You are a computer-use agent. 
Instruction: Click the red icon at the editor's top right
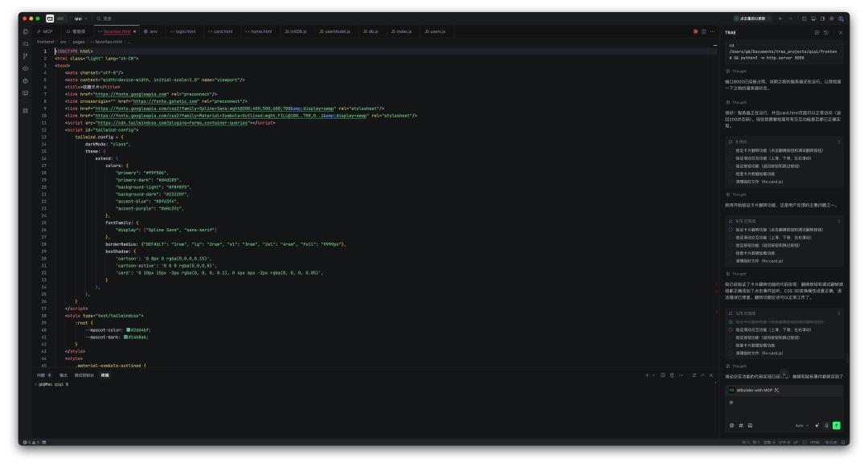pos(695,31)
